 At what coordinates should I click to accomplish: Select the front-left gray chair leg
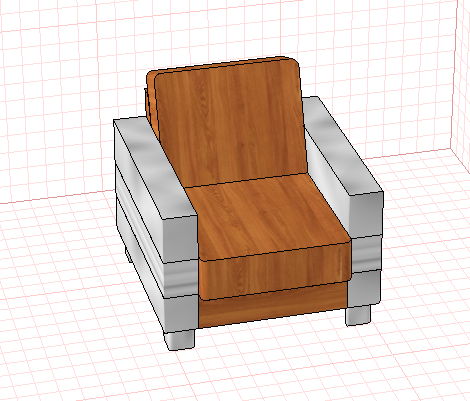[x=179, y=340]
